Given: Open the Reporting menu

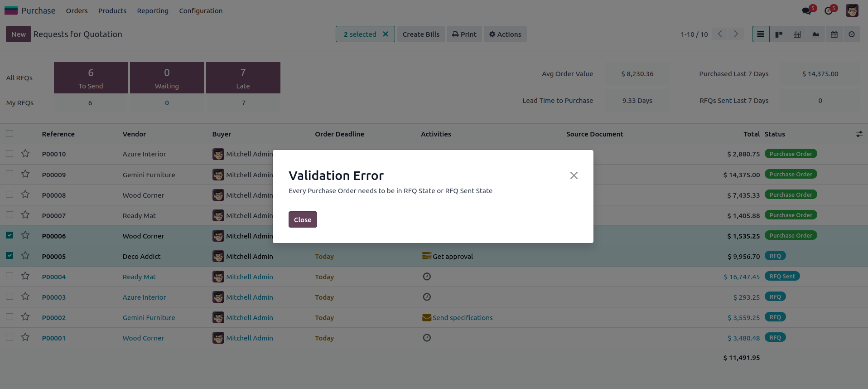Looking at the screenshot, I should (153, 11).
